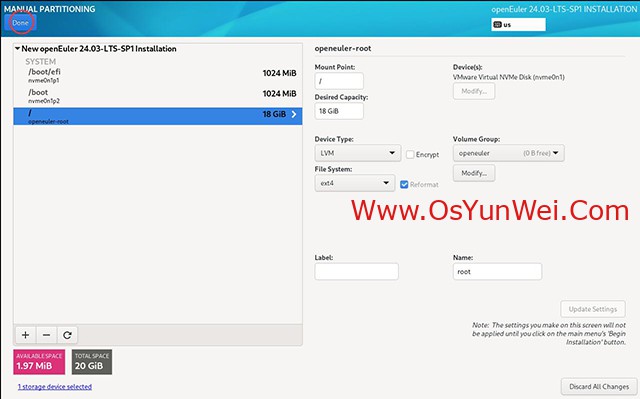Click Modify button under Device(s)

tap(474, 91)
